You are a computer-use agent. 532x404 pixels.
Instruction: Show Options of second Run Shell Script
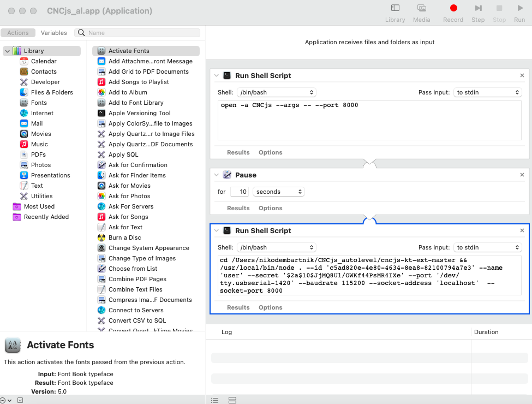coord(271,307)
